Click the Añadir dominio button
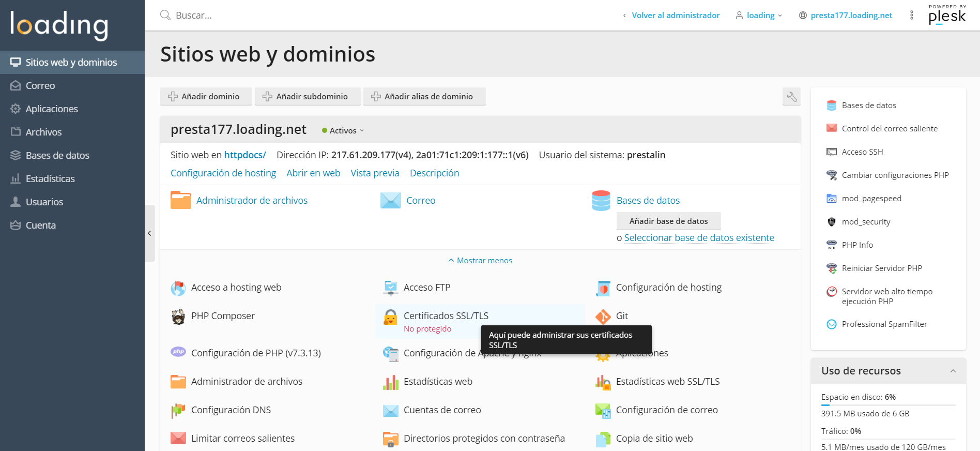This screenshot has width=980, height=451. [x=206, y=96]
